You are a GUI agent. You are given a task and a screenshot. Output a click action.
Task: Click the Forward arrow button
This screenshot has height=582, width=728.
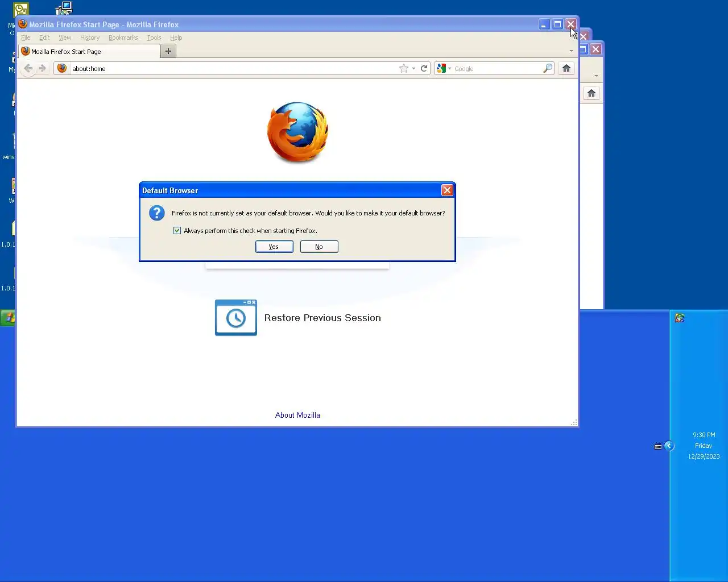[43, 68]
